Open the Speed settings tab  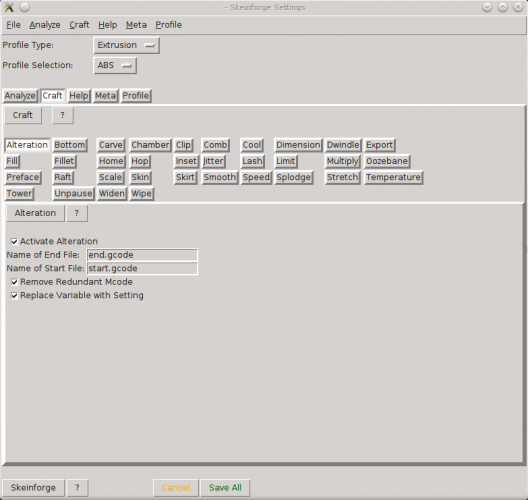(x=256, y=177)
